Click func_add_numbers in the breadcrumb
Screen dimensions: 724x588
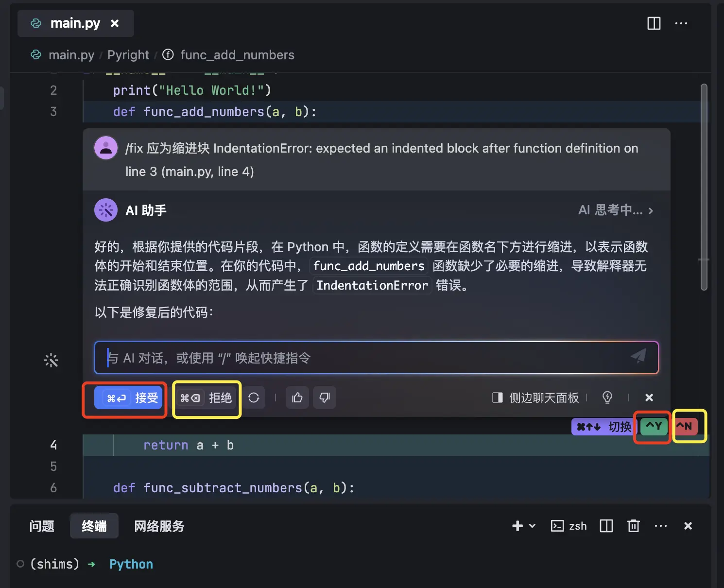pyautogui.click(x=237, y=55)
